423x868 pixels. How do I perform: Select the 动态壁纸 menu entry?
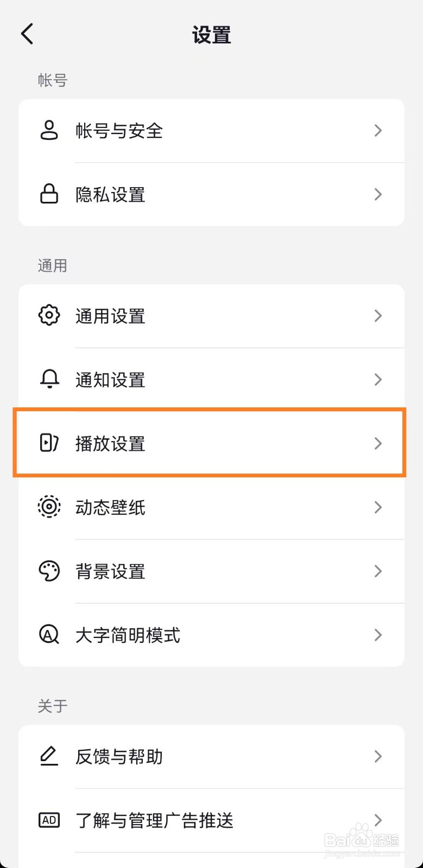110,507
